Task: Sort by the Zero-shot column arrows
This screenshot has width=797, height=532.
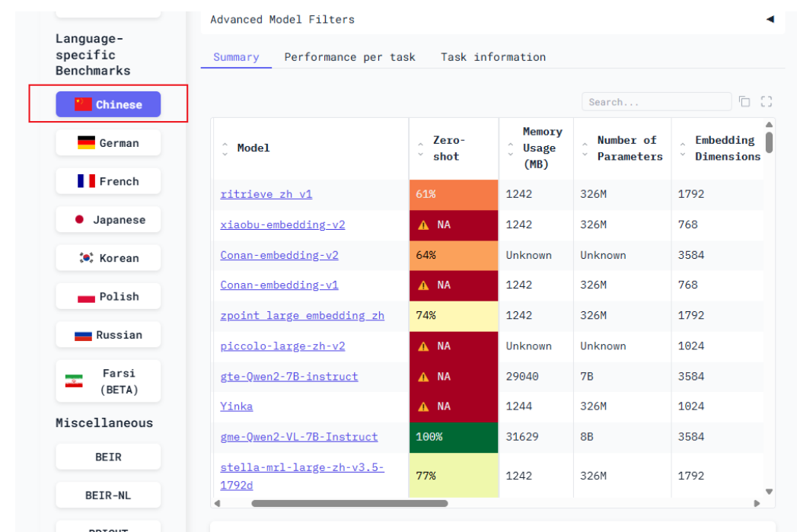Action: pos(420,148)
